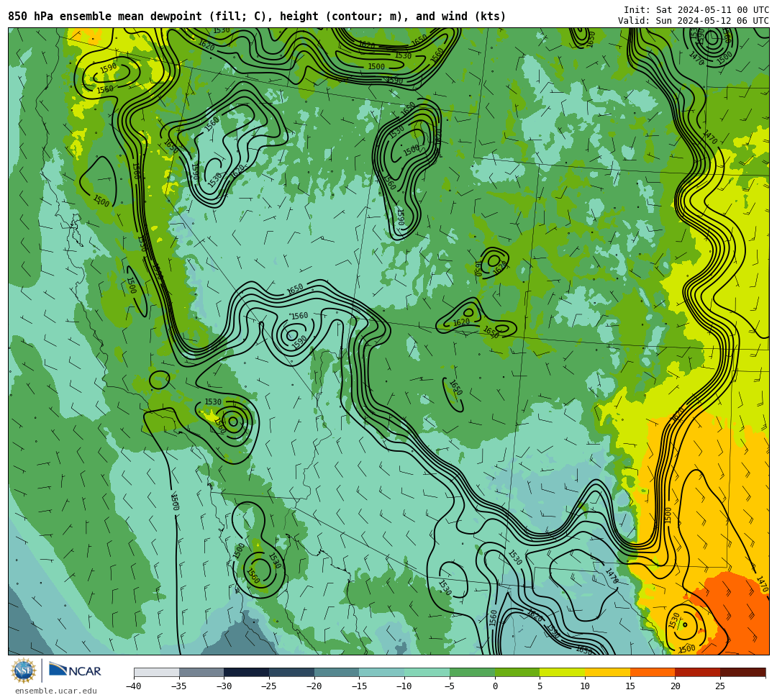This screenshot has height=700, width=777.
Task: Click the teal -20 to -15 colorbar swatch
Action: point(337,672)
